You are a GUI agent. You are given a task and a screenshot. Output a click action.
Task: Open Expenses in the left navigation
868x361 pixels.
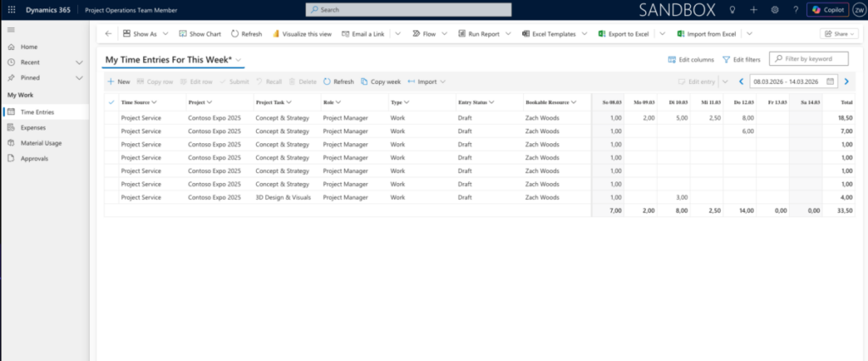coord(33,127)
